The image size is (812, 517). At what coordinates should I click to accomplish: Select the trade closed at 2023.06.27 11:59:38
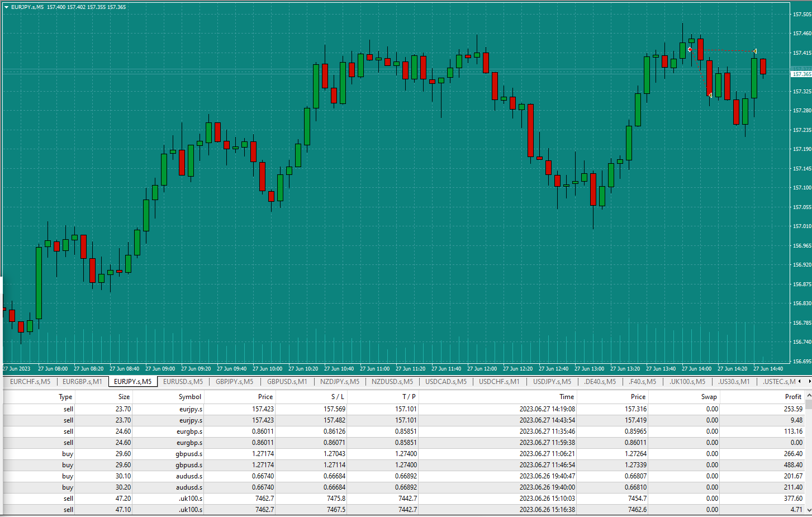click(x=403, y=443)
